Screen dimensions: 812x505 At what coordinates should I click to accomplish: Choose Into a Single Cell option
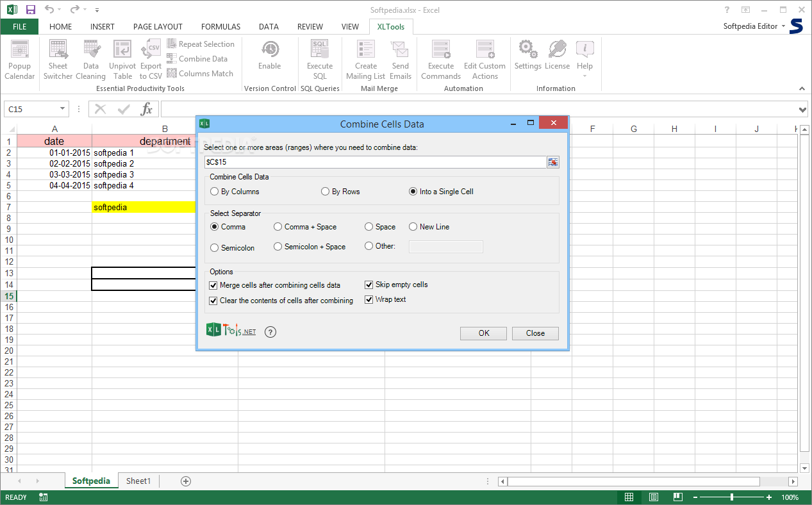click(x=441, y=192)
